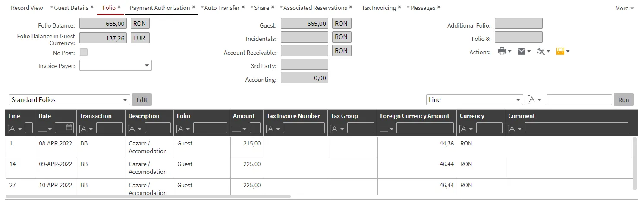Image resolution: width=644 pixels, height=201 pixels.
Task: Click the Transaction column filter input
Action: [x=110, y=128]
